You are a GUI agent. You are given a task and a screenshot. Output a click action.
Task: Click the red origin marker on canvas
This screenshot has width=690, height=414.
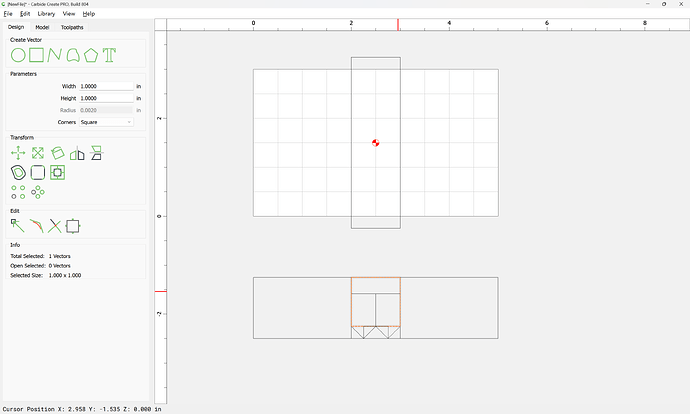[x=375, y=143]
